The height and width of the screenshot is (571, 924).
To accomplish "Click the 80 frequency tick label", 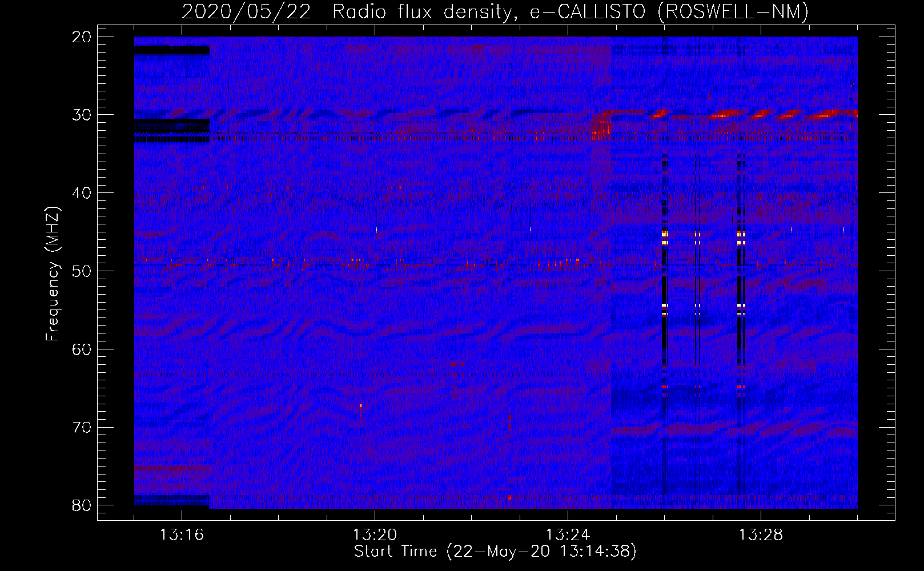I will tap(82, 505).
